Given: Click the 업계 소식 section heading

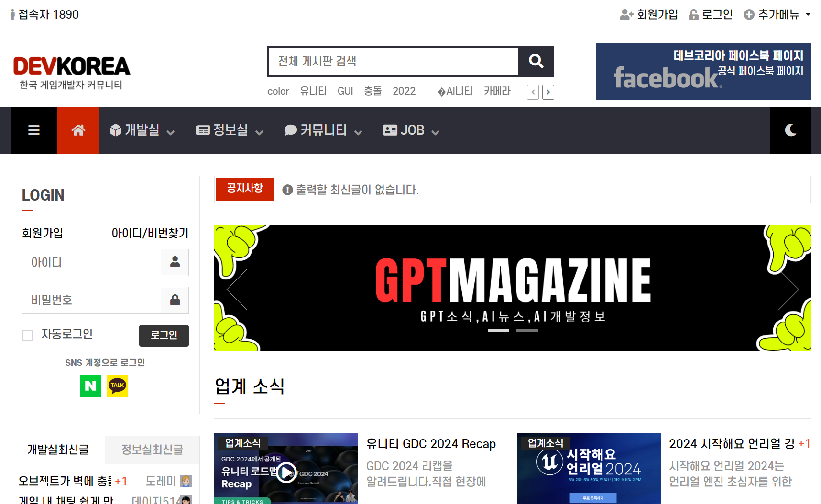Looking at the screenshot, I should (x=250, y=386).
